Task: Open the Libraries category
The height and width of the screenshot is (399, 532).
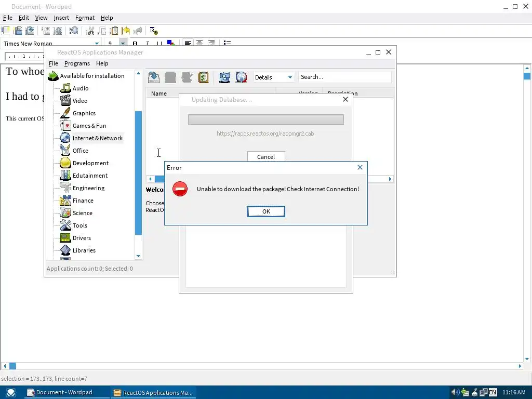Action: [x=84, y=250]
